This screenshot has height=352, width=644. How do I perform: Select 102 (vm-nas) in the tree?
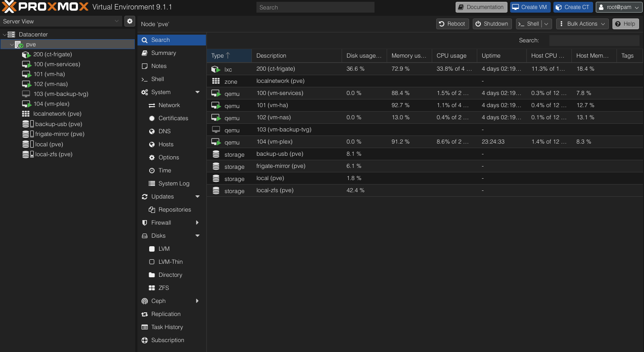(50, 84)
